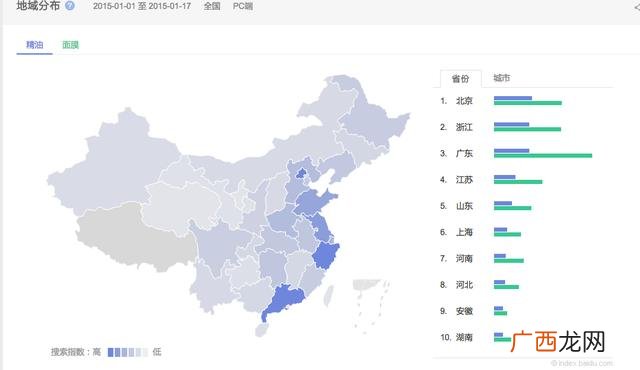This screenshot has width=640, height=370.
Task: Click the 地域分布 section title
Action: 38,5
